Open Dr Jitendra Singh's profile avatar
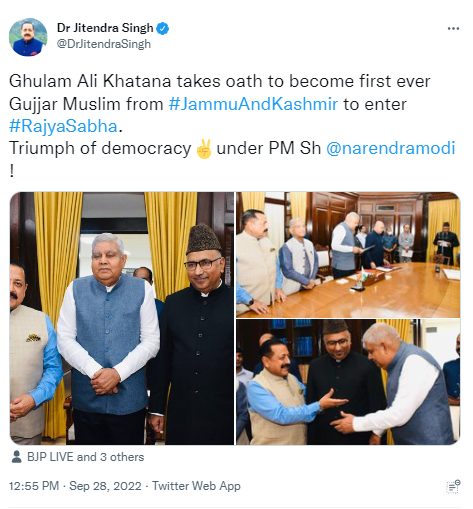 [x=28, y=37]
